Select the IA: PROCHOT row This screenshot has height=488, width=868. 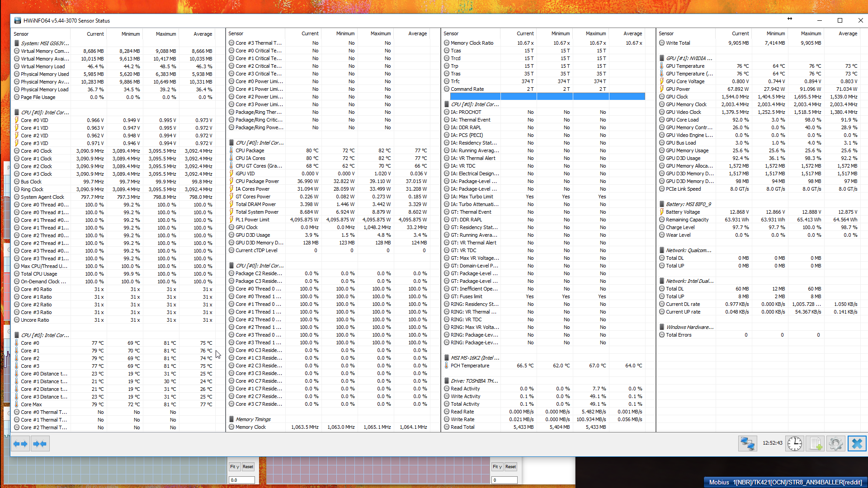click(544, 112)
